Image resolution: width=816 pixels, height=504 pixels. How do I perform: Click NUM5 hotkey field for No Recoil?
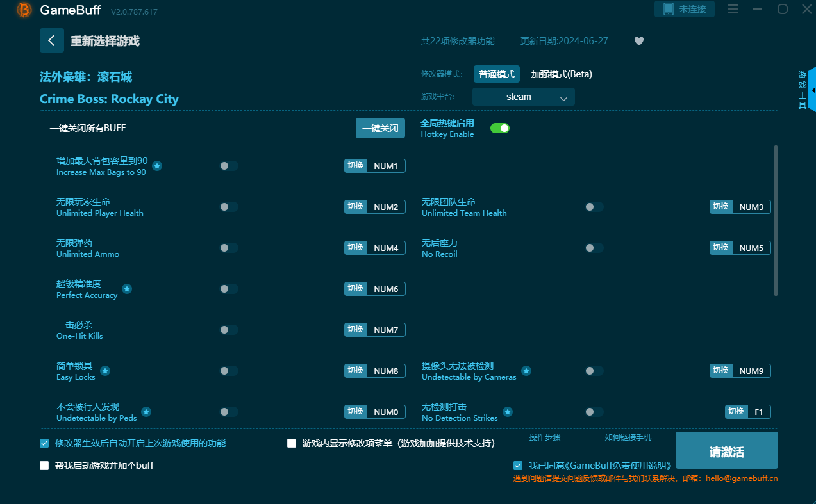pos(751,248)
